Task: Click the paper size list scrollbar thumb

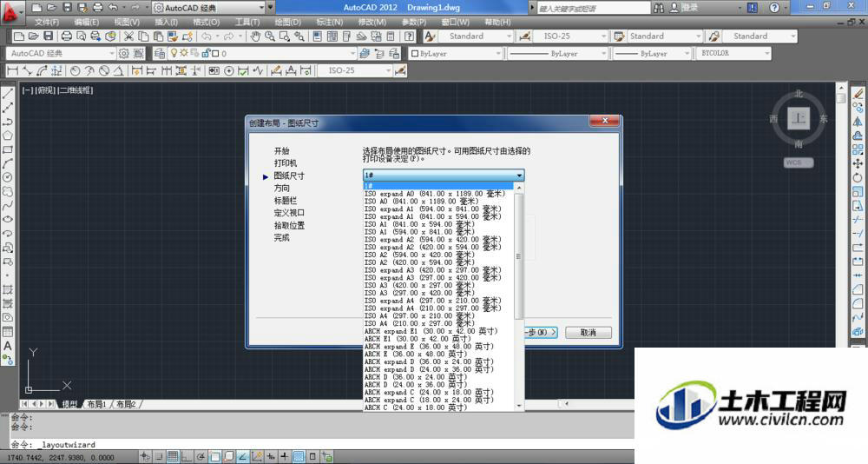Action: click(519, 256)
